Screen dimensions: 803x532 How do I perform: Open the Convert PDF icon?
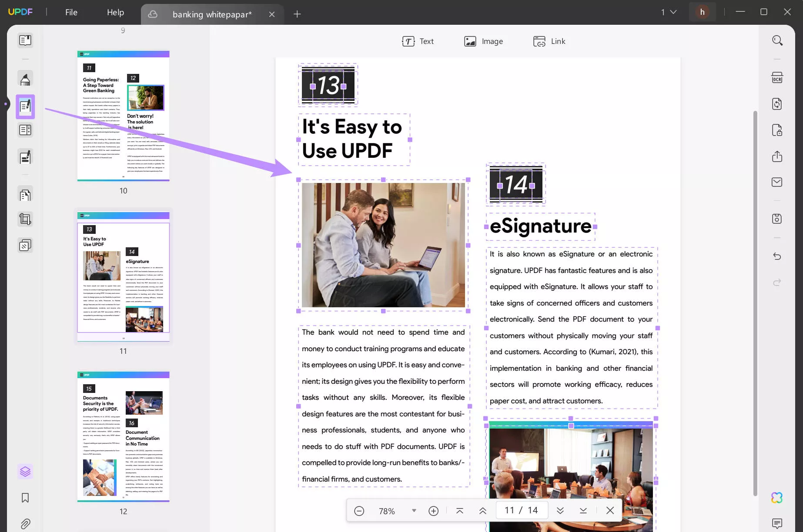[x=777, y=104]
